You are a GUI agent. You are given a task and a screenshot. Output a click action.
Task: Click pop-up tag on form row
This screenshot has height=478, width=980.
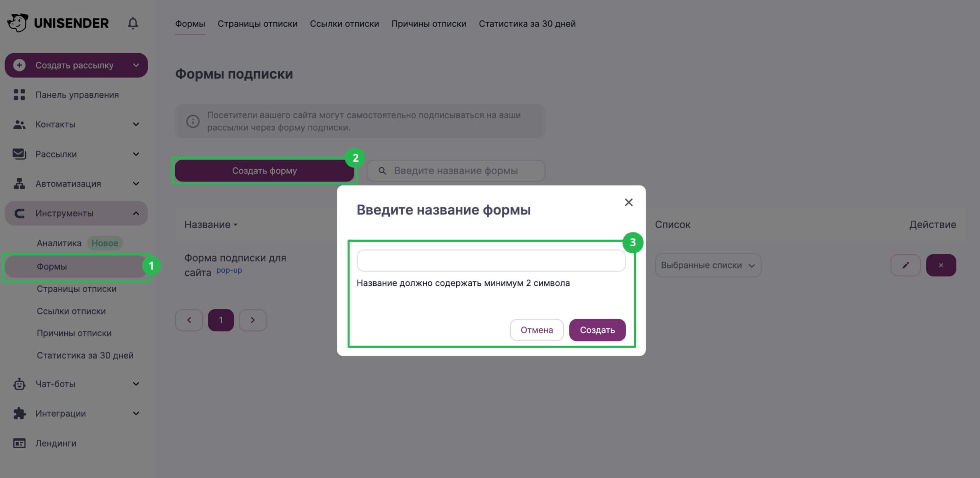point(229,270)
